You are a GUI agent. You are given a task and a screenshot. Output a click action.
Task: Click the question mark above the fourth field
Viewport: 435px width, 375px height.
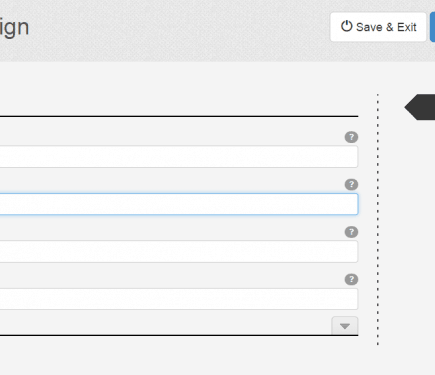pyautogui.click(x=351, y=279)
